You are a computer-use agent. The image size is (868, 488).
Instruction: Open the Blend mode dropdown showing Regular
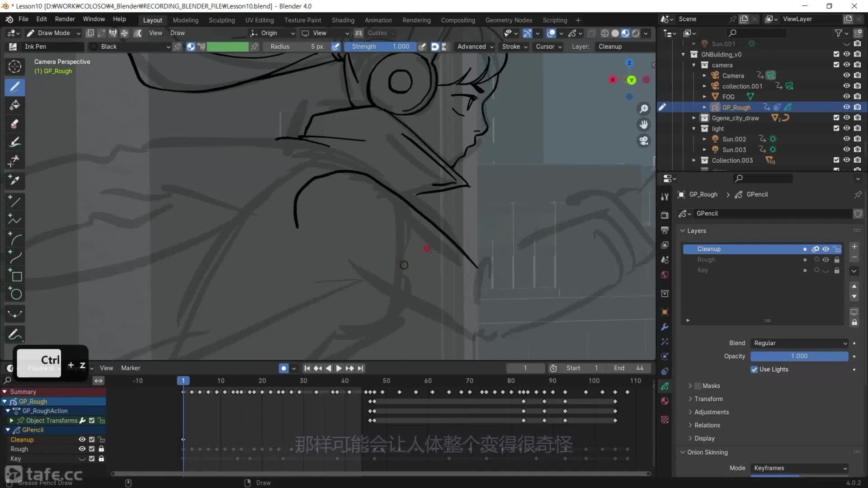pyautogui.click(x=799, y=343)
